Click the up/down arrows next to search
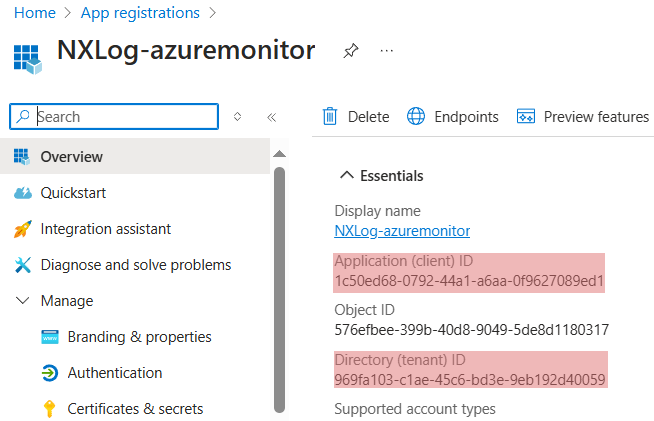This screenshot has width=654, height=421. tap(238, 117)
